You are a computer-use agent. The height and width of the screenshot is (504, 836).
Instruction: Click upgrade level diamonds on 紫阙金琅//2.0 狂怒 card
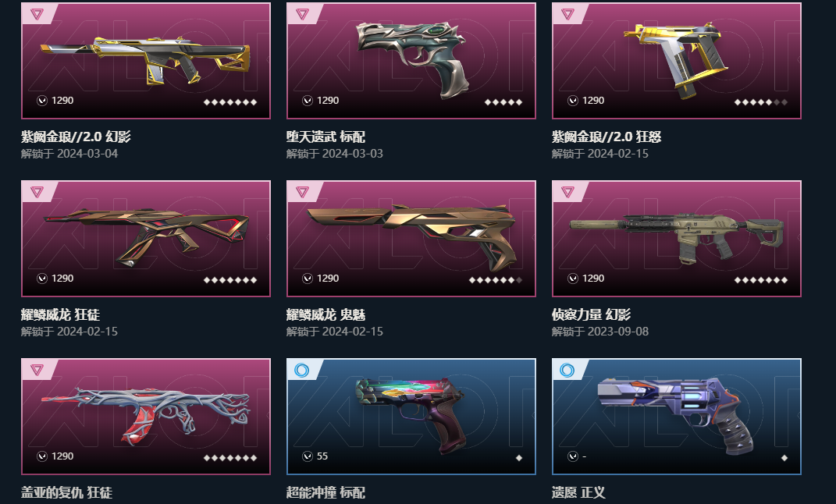(x=761, y=101)
